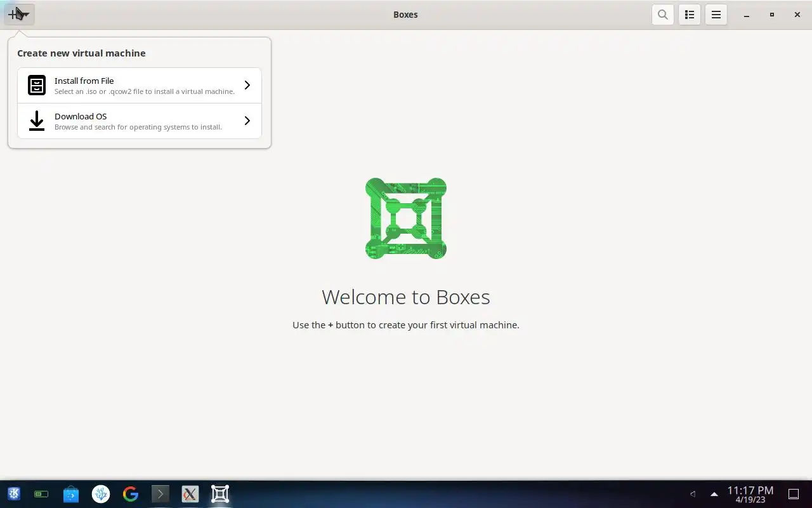Open the X app icon in taskbar
This screenshot has height=508, width=812.
tap(190, 494)
